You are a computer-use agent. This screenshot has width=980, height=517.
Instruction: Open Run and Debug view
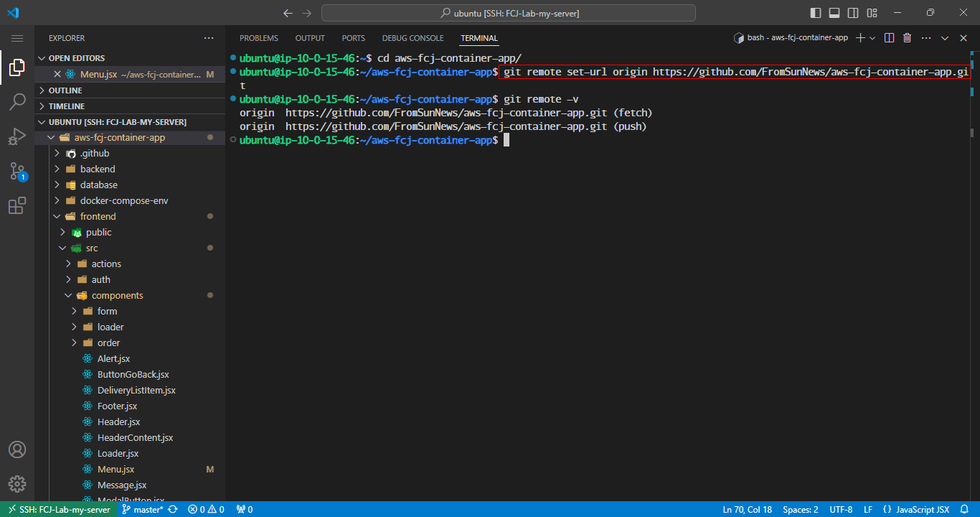pyautogui.click(x=17, y=136)
